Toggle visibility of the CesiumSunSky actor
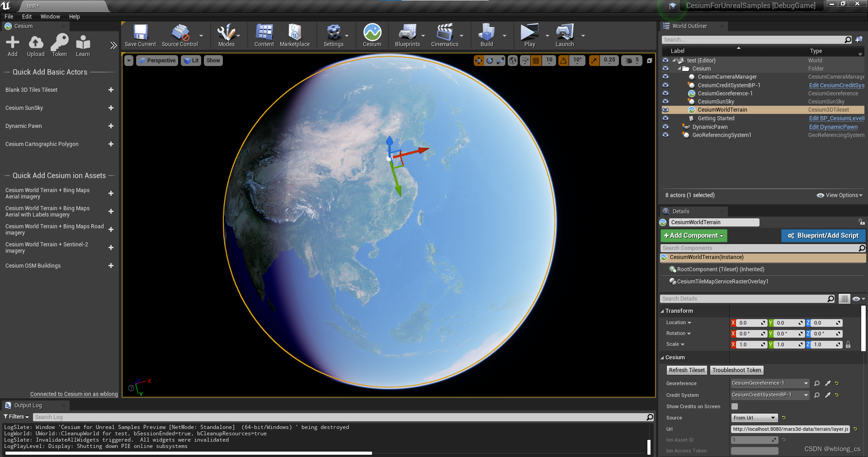 [x=665, y=102]
